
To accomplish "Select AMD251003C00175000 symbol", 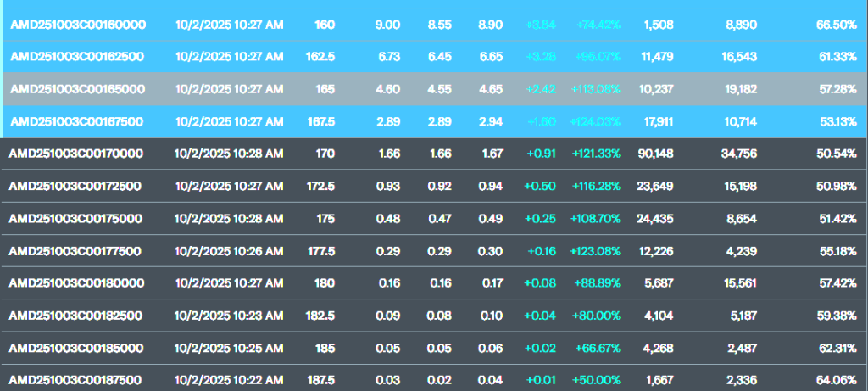I will [75, 219].
